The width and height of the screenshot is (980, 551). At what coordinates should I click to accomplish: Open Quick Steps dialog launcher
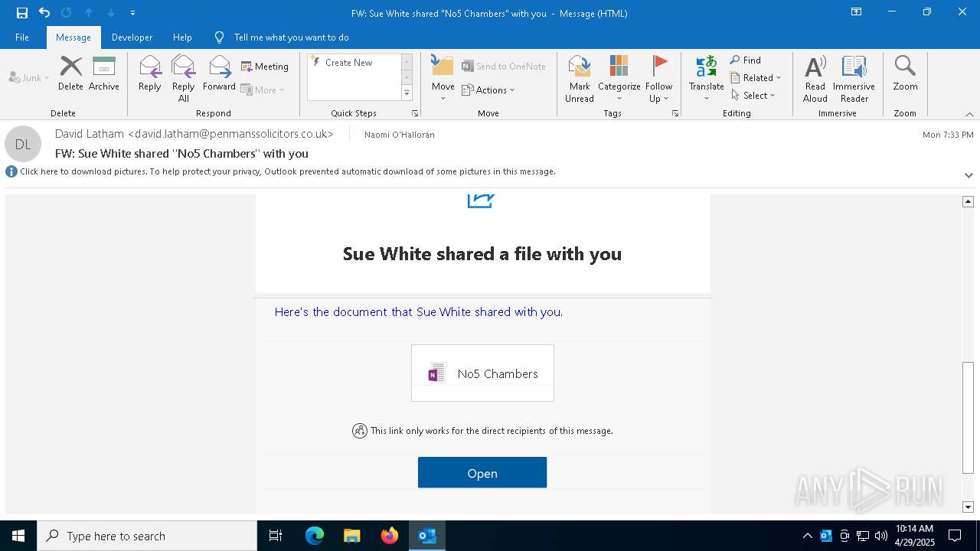tap(415, 113)
